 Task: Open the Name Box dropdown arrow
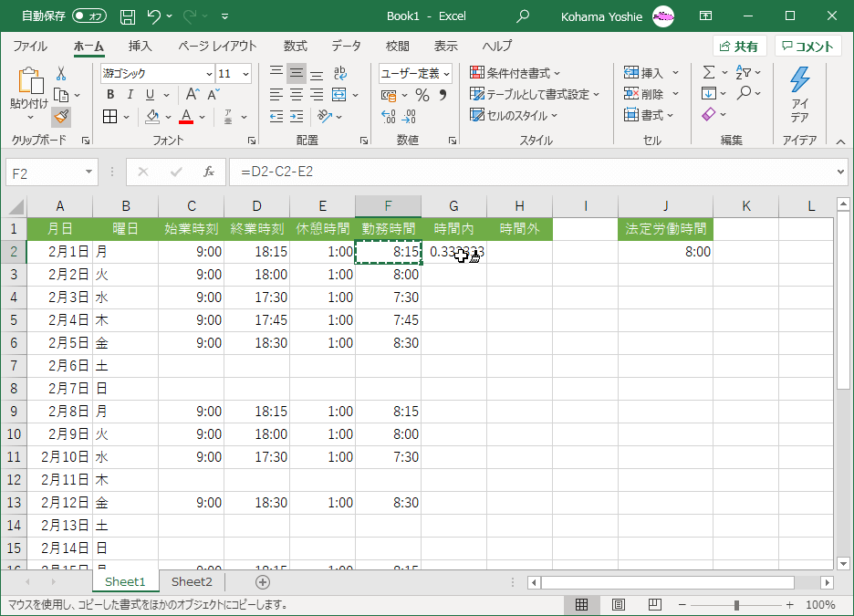[x=89, y=172]
